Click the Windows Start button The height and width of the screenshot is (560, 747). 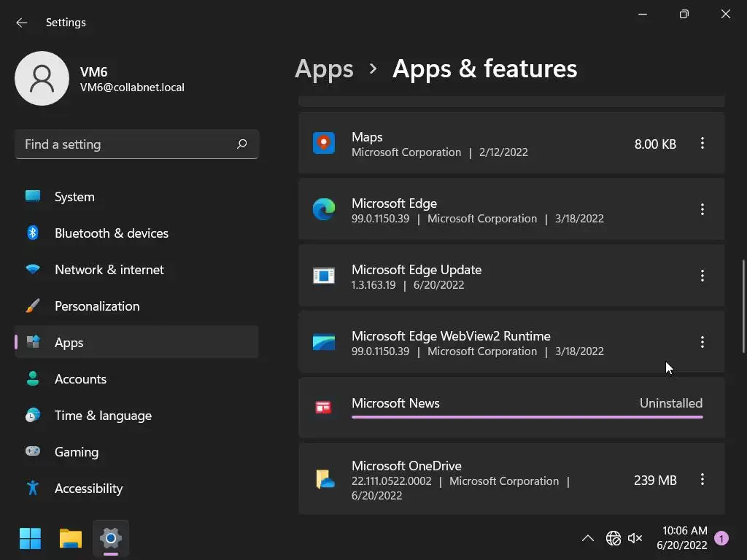click(31, 539)
